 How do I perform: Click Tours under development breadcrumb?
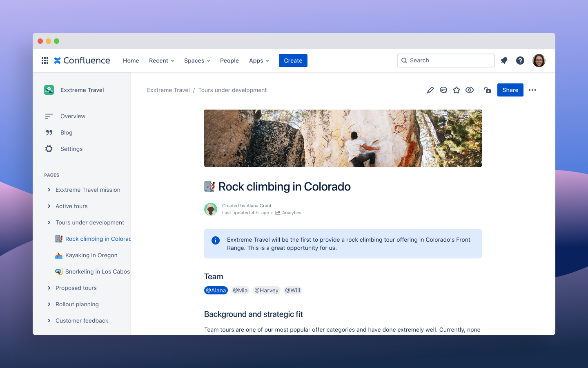pyautogui.click(x=232, y=90)
